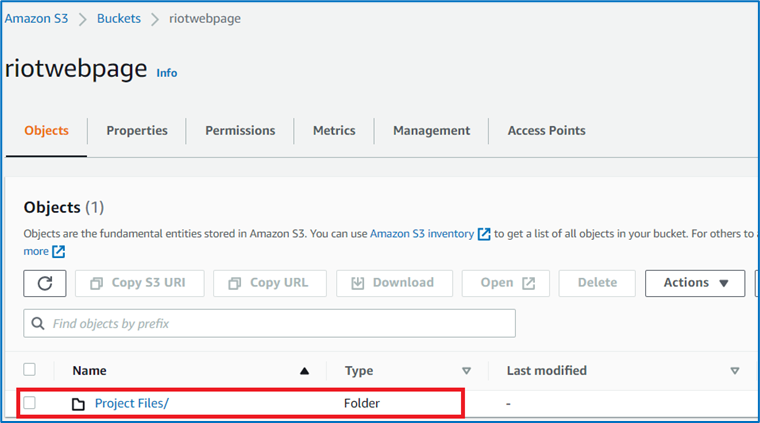760x423 pixels.
Task: Open the Properties tab
Action: point(137,131)
